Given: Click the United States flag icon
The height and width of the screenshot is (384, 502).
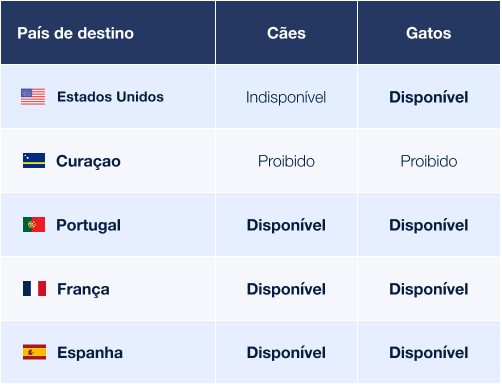Looking at the screenshot, I should pos(33,97).
